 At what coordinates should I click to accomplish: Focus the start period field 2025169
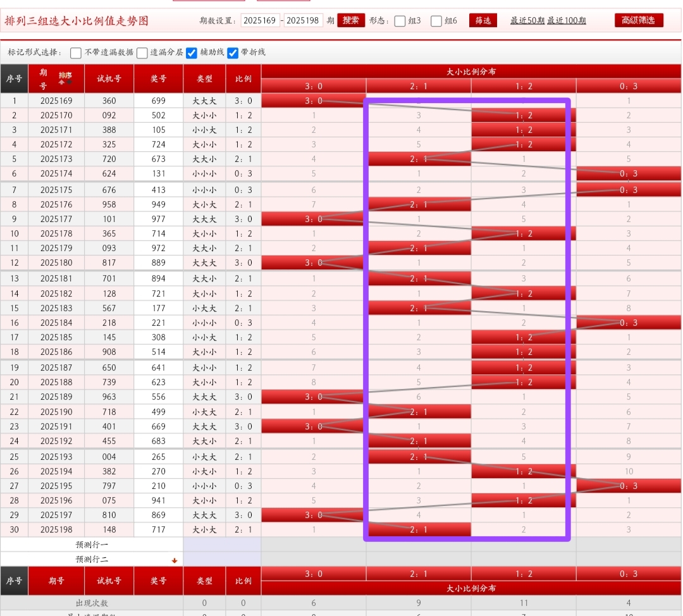pyautogui.click(x=260, y=21)
